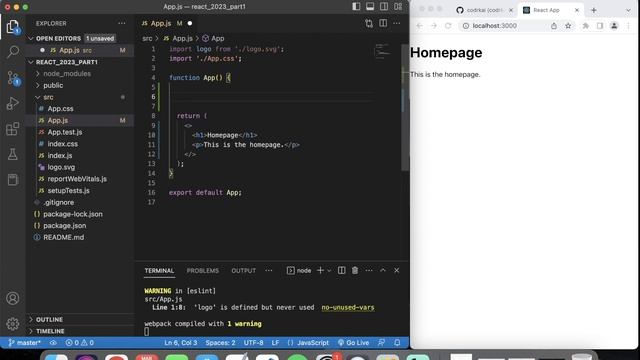The height and width of the screenshot is (360, 640).
Task: Add a new terminal with plus icon
Action: (320, 270)
